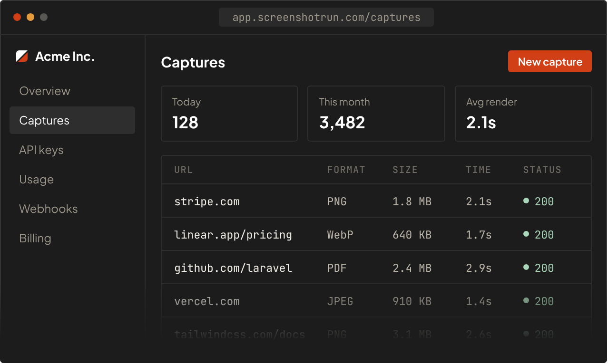This screenshot has height=364, width=608.
Task: Click the 1.4s render time
Action: point(479,301)
